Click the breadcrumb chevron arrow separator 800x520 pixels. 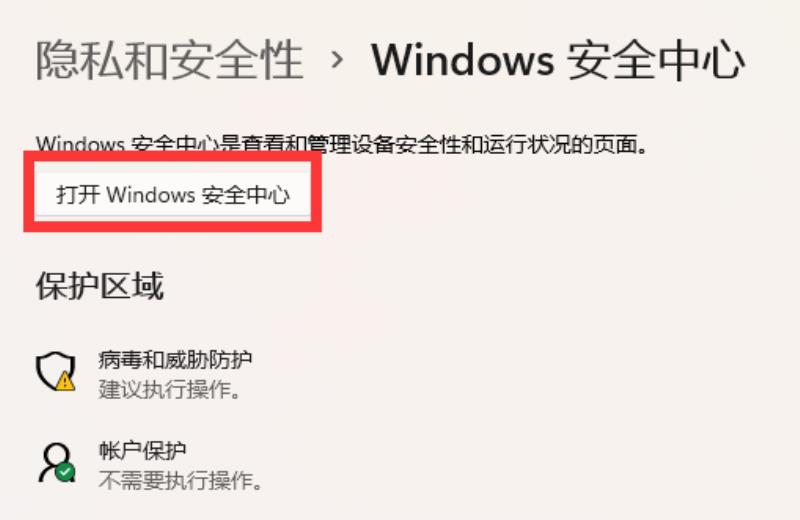click(x=337, y=60)
